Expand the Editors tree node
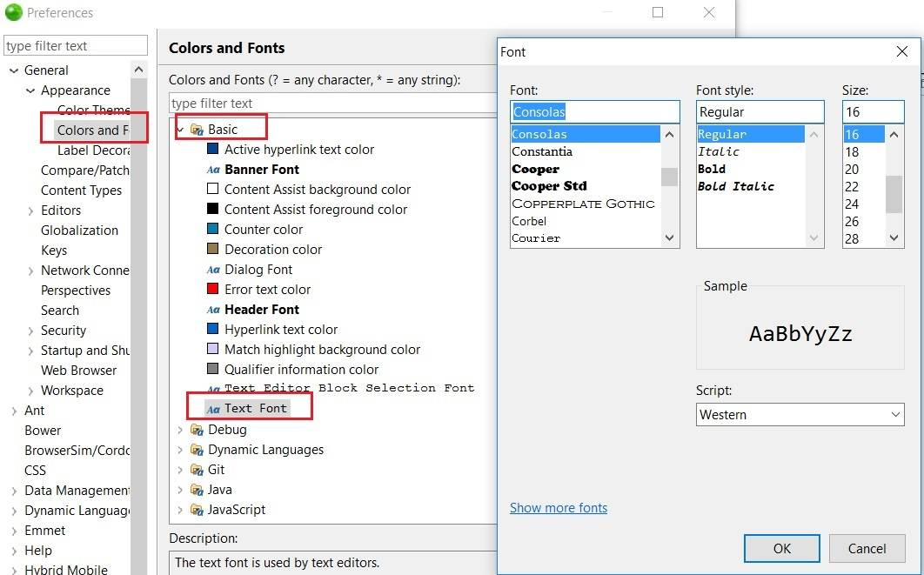 30,211
